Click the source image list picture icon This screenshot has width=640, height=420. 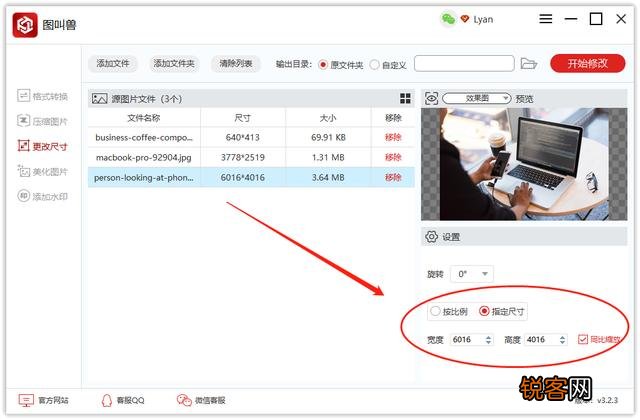(x=100, y=99)
